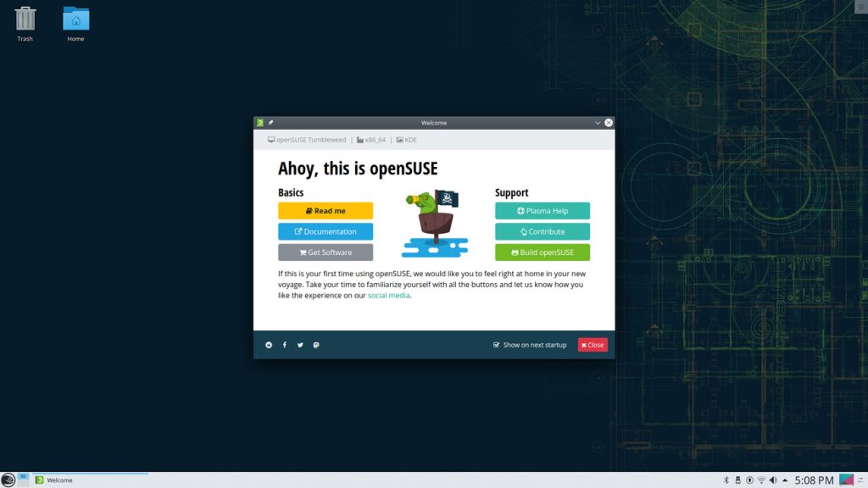The width and height of the screenshot is (868, 488).
Task: Click the Facebook icon in the footer
Action: click(x=284, y=345)
